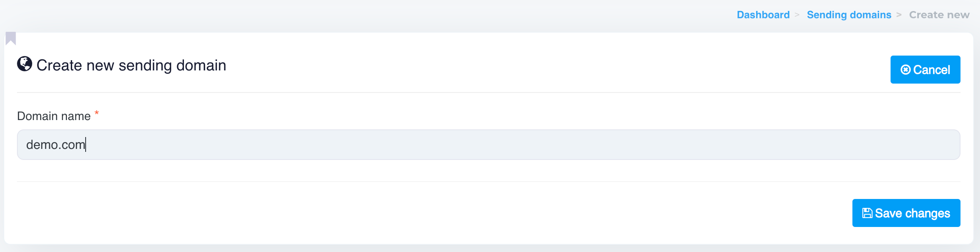980x252 pixels.
Task: Click the divider line below the heading
Action: [488, 92]
